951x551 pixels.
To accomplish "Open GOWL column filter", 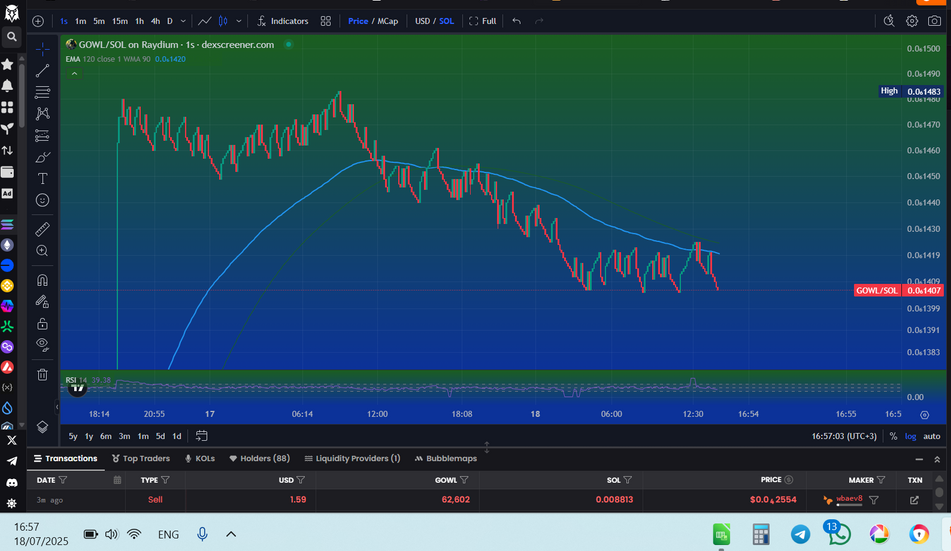I will point(465,480).
